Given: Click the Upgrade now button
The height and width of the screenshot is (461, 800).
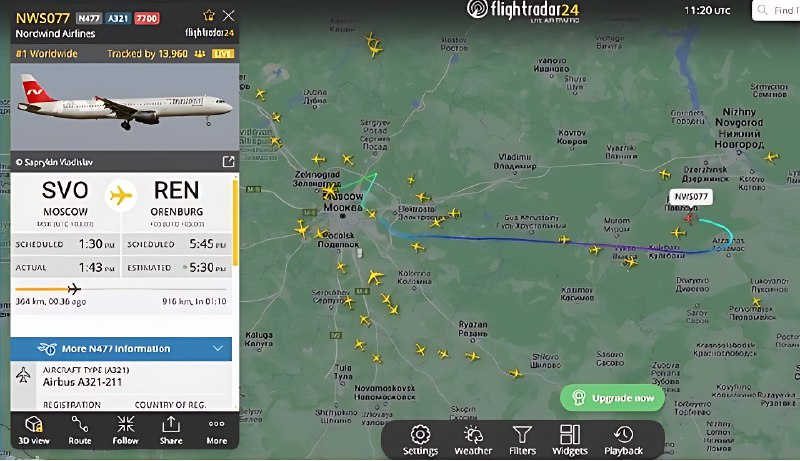Looking at the screenshot, I should click(x=612, y=398).
